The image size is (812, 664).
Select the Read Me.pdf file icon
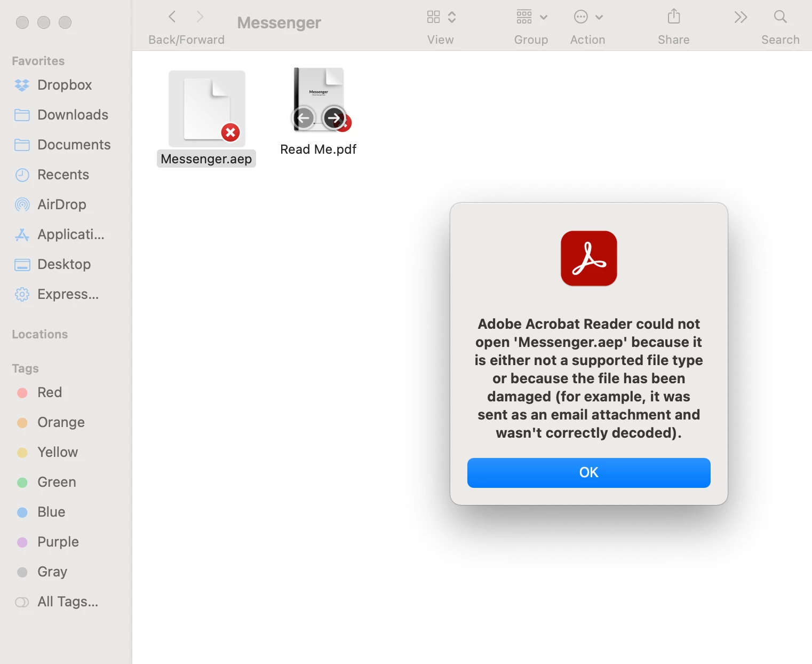pyautogui.click(x=319, y=100)
